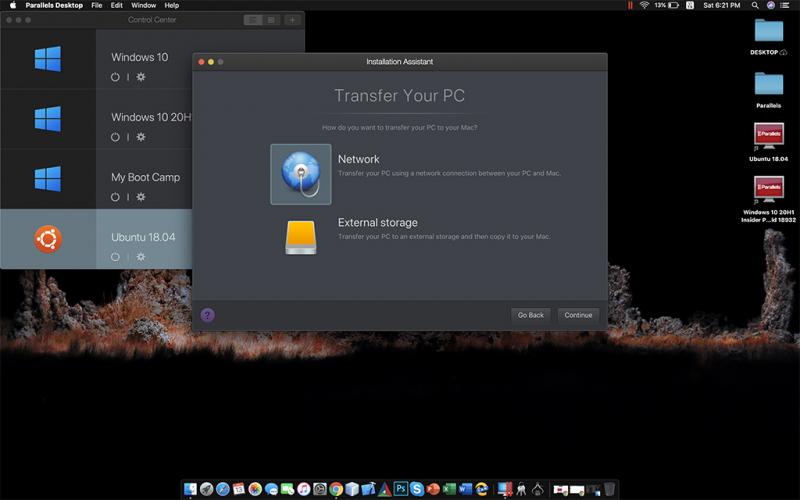The height and width of the screenshot is (500, 800).
Task: Open Calendar in the Dock
Action: (x=239, y=489)
